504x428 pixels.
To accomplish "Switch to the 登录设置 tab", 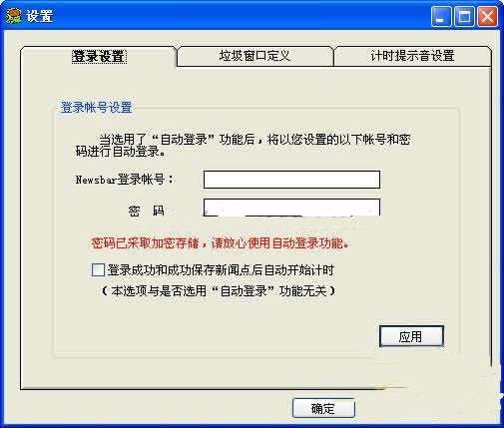I will tap(99, 56).
